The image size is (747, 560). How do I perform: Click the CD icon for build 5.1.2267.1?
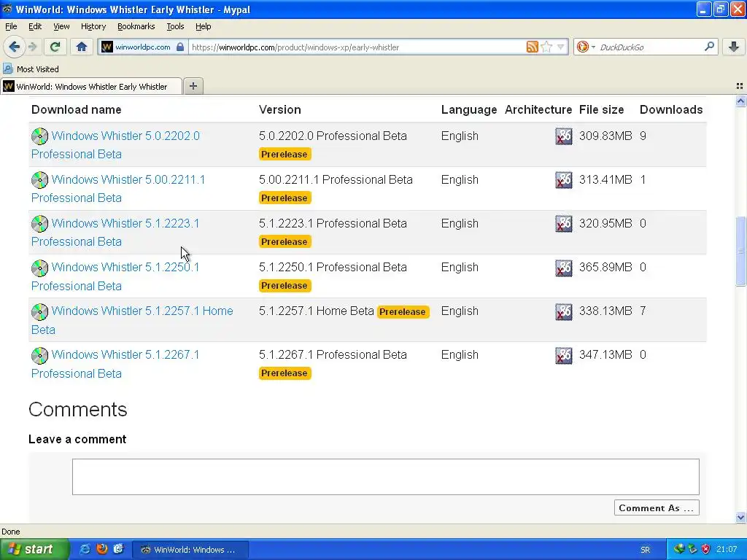click(40, 355)
